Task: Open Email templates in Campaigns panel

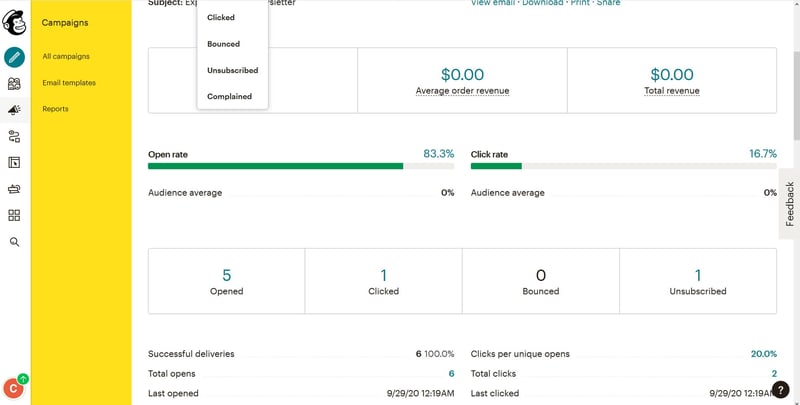Action: pos(69,83)
